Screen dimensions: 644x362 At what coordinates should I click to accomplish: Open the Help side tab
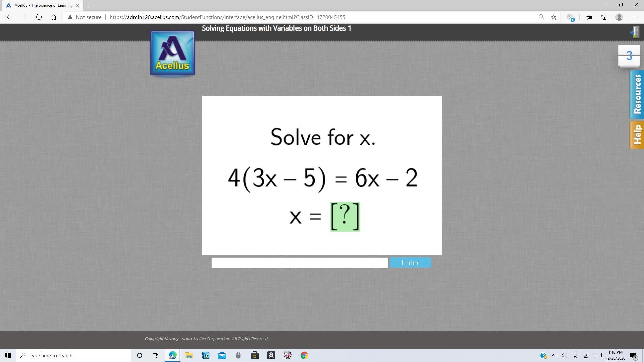coord(637,135)
